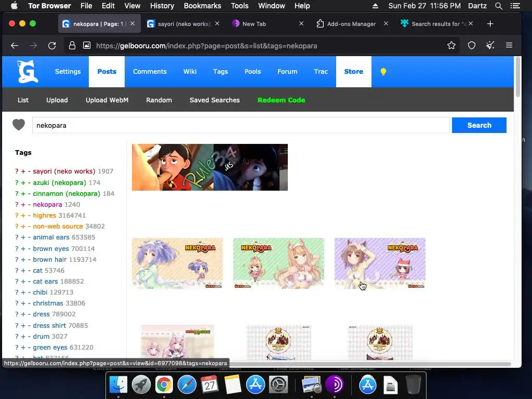
Task: Click the New Identity broom icon
Action: point(490,45)
